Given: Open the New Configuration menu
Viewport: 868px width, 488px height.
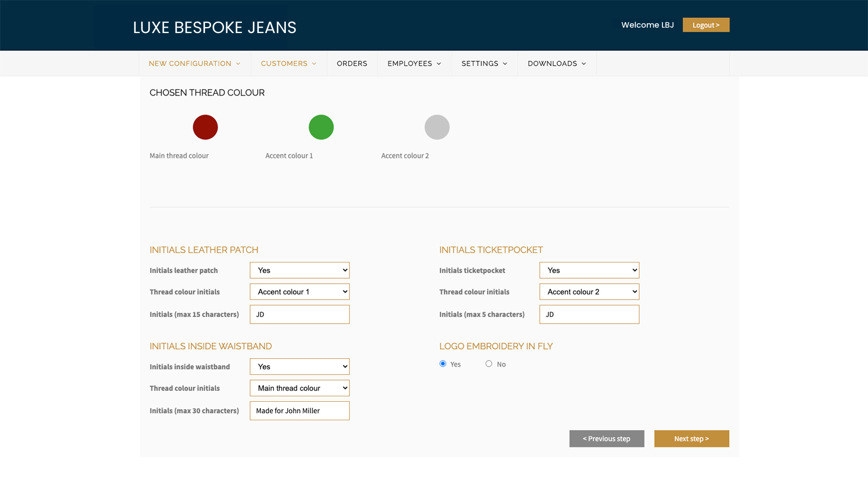Looking at the screenshot, I should click(194, 63).
